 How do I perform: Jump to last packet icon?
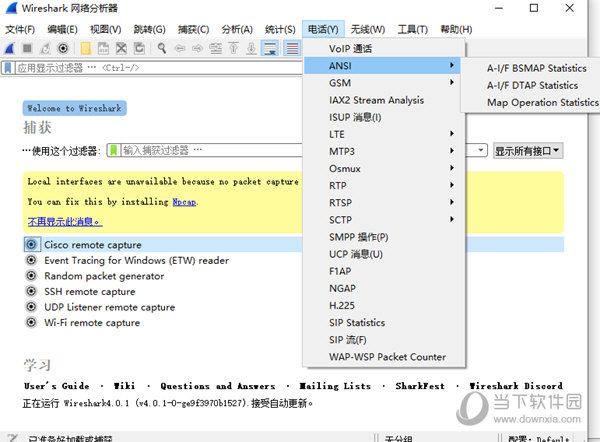click(x=251, y=49)
